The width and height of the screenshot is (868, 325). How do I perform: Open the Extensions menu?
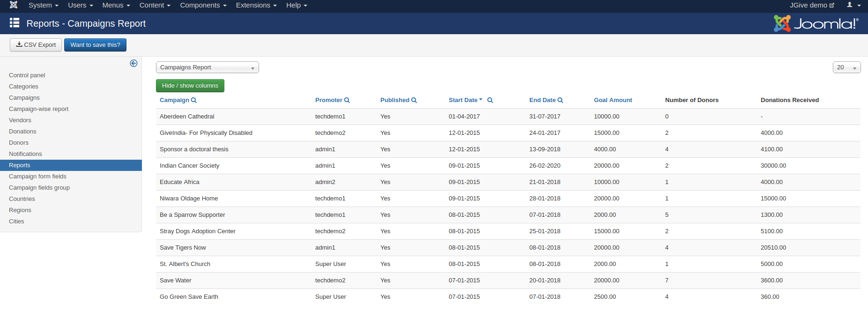coord(256,5)
